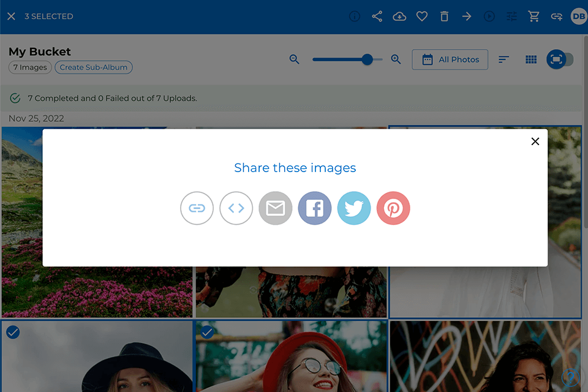This screenshot has width=588, height=392.
Task: Switch to grid view icon
Action: coord(531,59)
